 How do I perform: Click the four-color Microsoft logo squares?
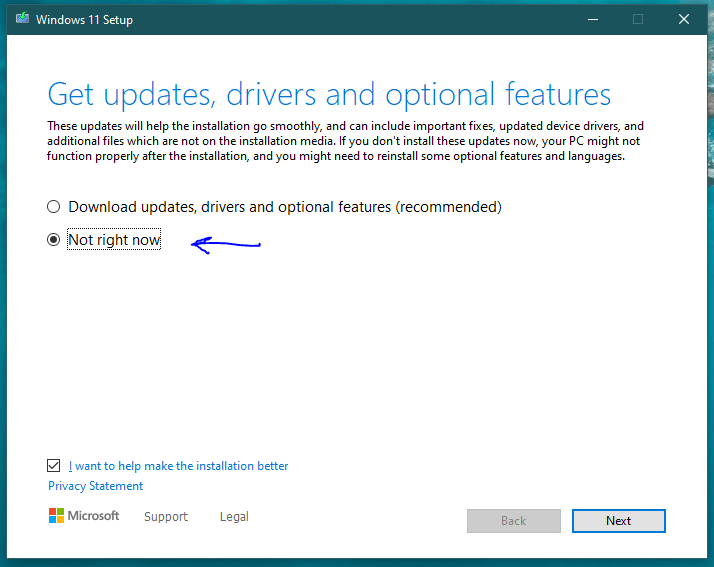56,516
